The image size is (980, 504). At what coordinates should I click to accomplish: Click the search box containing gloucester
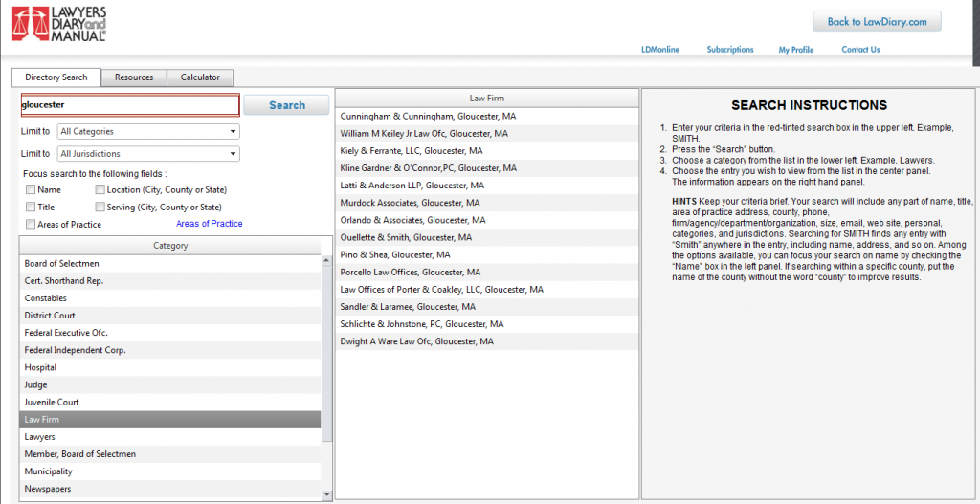130,105
